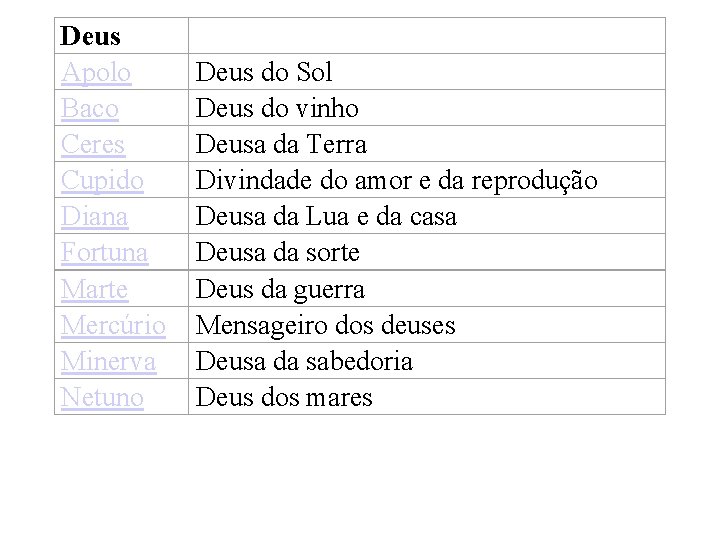Select 'Mensageiro dos deuses' text
Image resolution: width=720 pixels, height=540 pixels.
tap(325, 324)
